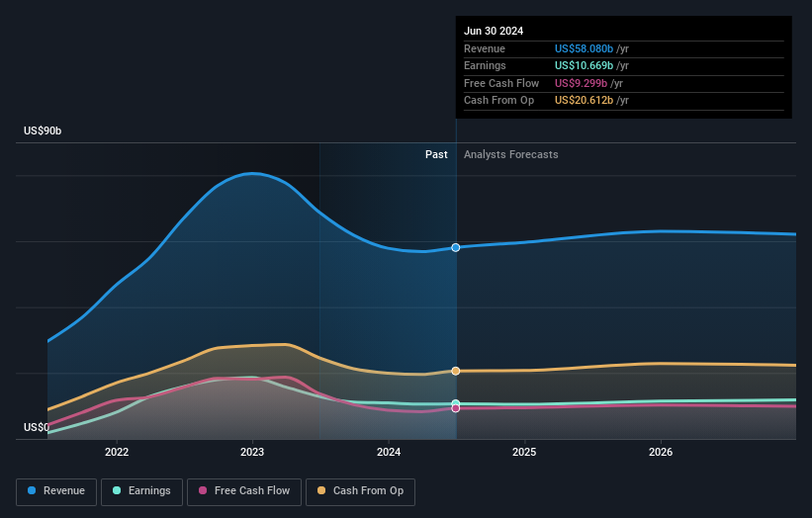812x518 pixels.
Task: Click the 2023 x-axis label
Action: (x=252, y=453)
